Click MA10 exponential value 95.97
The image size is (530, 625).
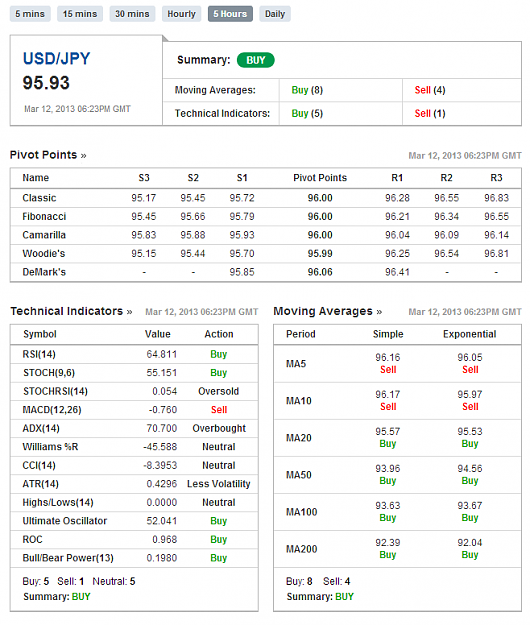(470, 395)
